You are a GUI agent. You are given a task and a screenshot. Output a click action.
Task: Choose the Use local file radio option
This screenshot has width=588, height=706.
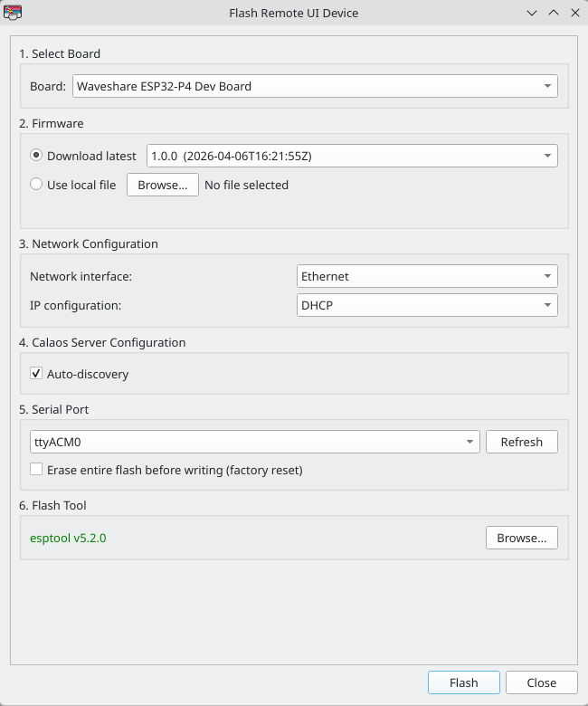coord(36,185)
